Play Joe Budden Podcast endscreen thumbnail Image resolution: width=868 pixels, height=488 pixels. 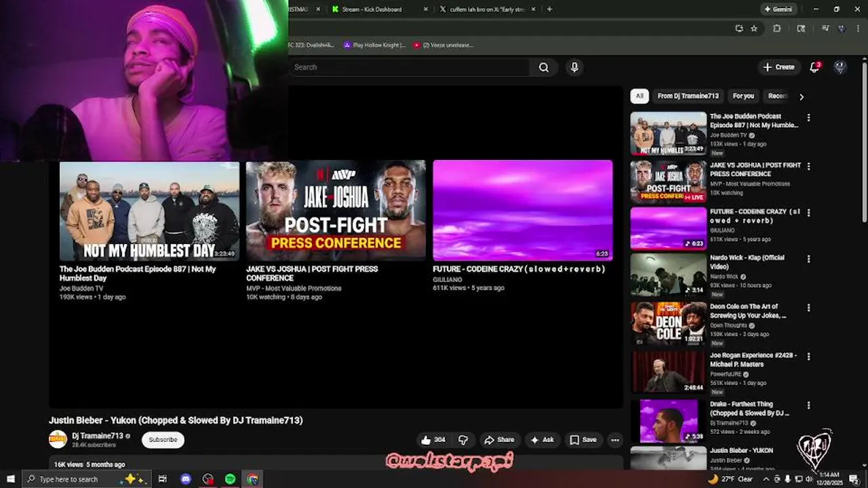149,211
